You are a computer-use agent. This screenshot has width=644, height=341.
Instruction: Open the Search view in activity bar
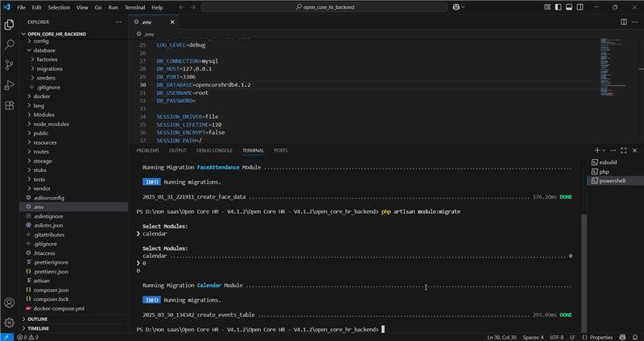click(x=9, y=45)
